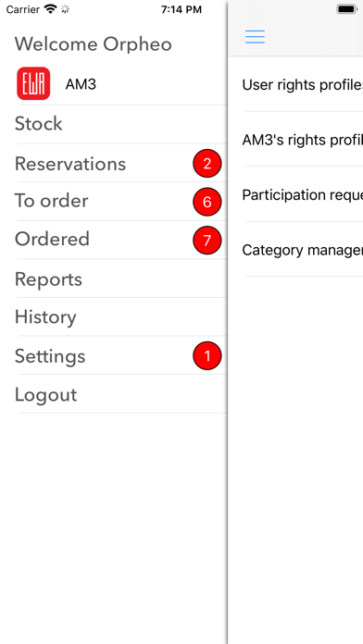Open the Reports menu item
Screen dimensions: 363x644
pyautogui.click(x=114, y=279)
